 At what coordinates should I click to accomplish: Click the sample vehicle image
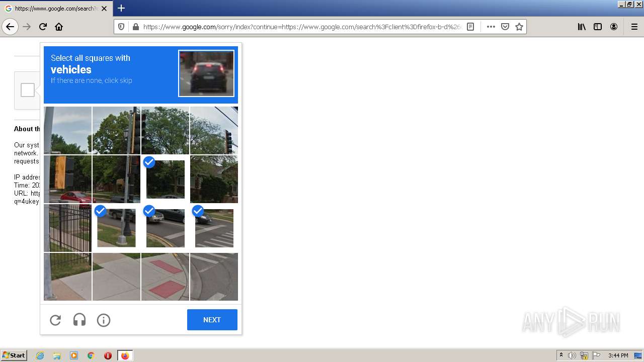click(x=206, y=73)
